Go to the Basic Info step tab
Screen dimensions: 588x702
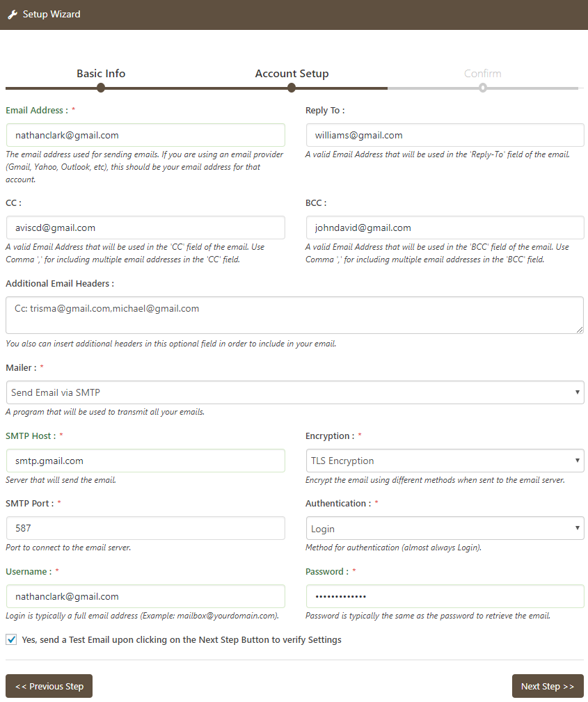tap(101, 74)
